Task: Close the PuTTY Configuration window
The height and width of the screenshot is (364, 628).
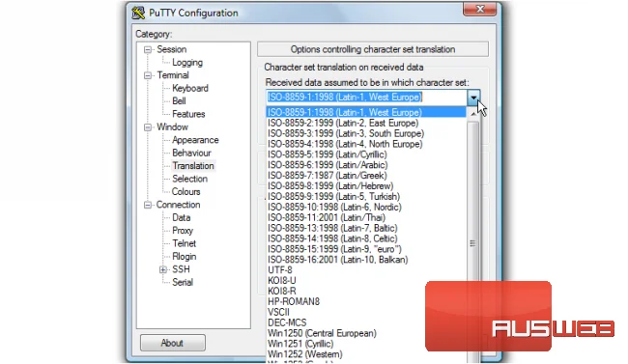Action: tap(480, 9)
